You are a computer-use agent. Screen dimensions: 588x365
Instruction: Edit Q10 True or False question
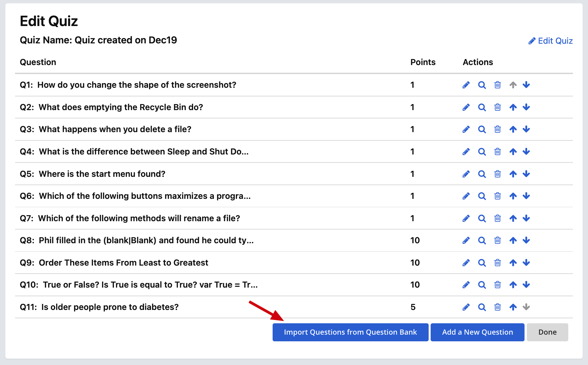click(x=466, y=285)
